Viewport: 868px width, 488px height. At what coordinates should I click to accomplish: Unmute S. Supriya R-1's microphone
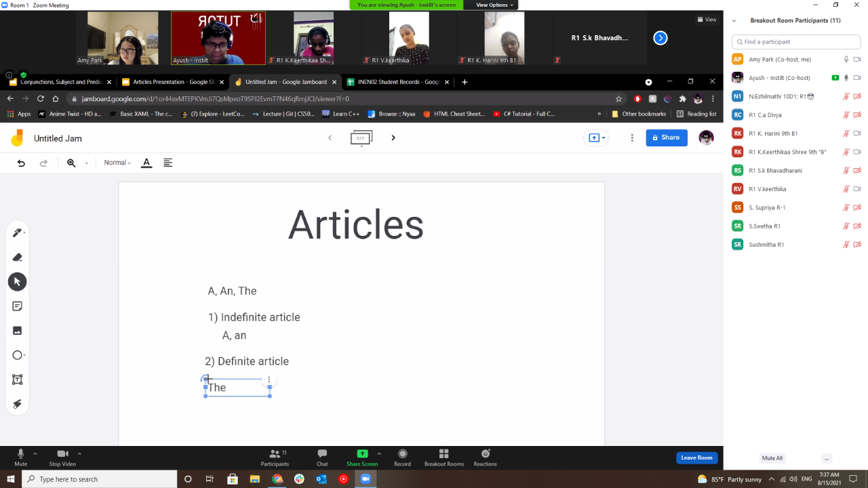point(846,207)
